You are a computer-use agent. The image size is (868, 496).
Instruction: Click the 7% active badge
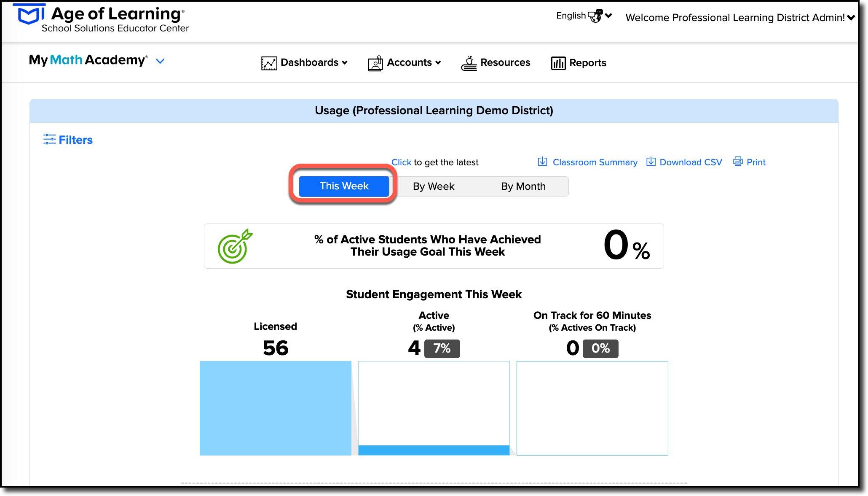tap(442, 349)
